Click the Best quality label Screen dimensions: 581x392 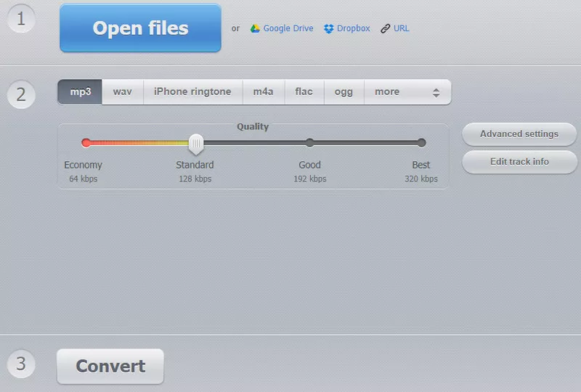point(421,165)
